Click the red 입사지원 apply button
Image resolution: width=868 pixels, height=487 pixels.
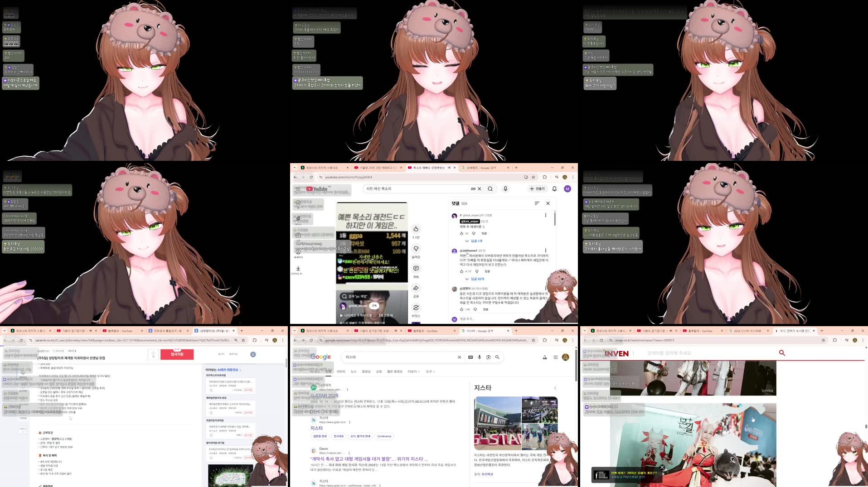[177, 354]
